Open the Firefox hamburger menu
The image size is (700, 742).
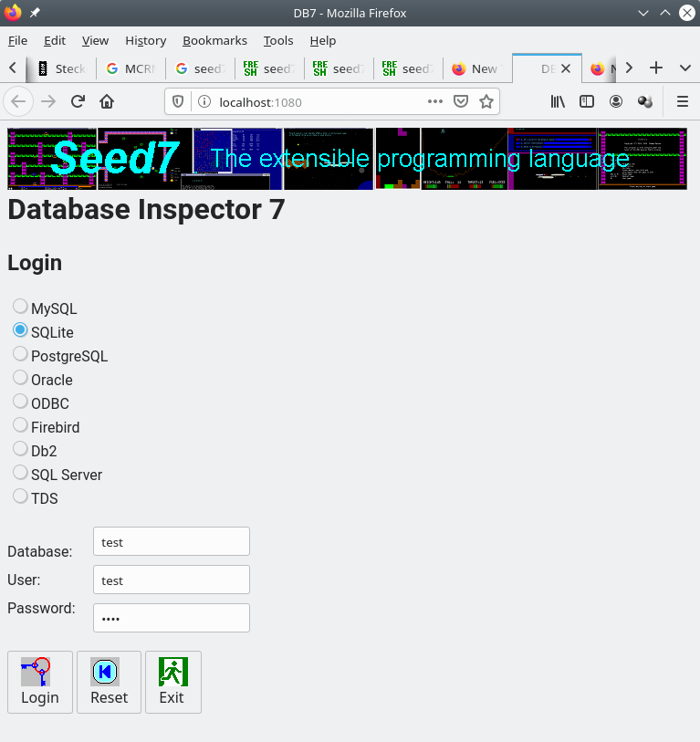pos(682,101)
